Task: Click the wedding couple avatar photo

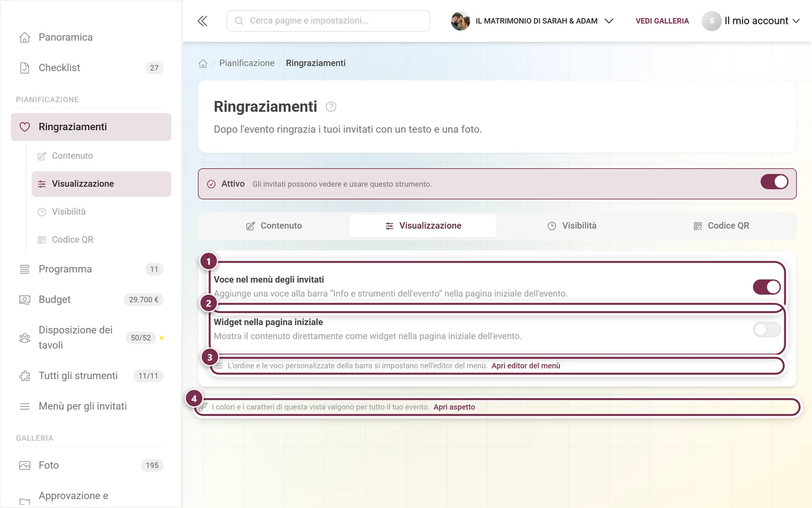Action: click(461, 21)
